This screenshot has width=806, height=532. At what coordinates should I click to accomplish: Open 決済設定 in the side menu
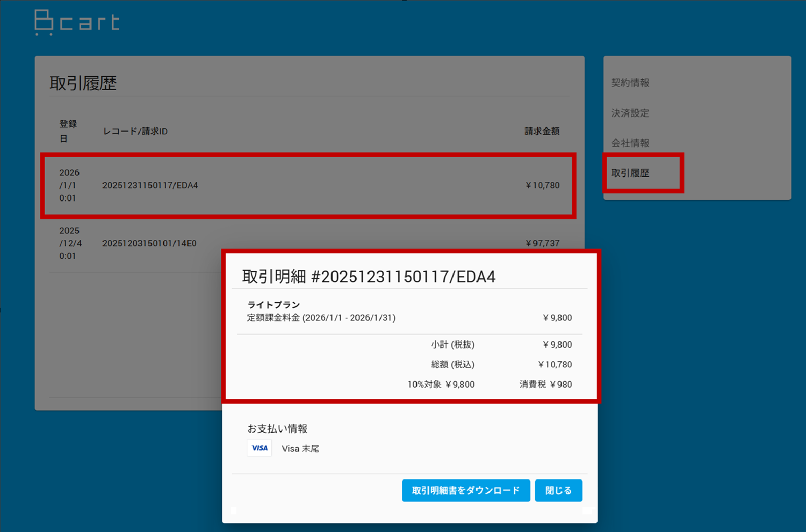(x=630, y=113)
